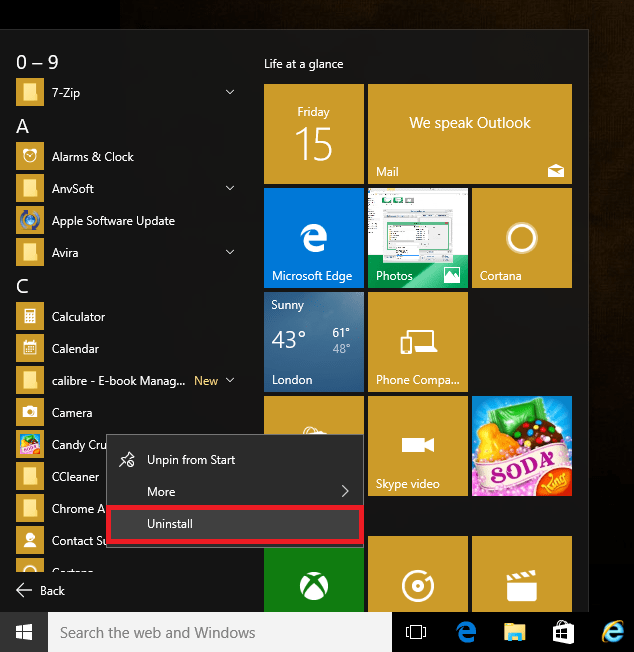This screenshot has height=652, width=634.
Task: Click in the search box
Action: point(220,632)
